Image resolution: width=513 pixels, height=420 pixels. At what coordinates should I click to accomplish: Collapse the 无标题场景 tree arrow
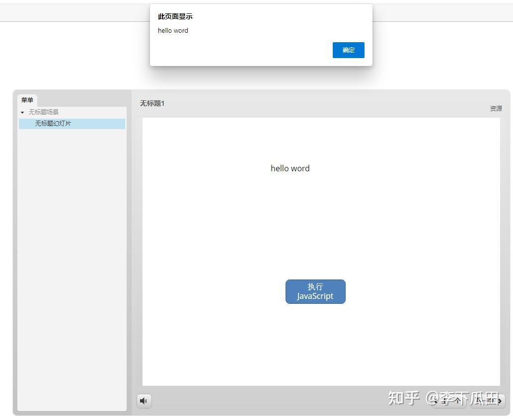point(22,113)
